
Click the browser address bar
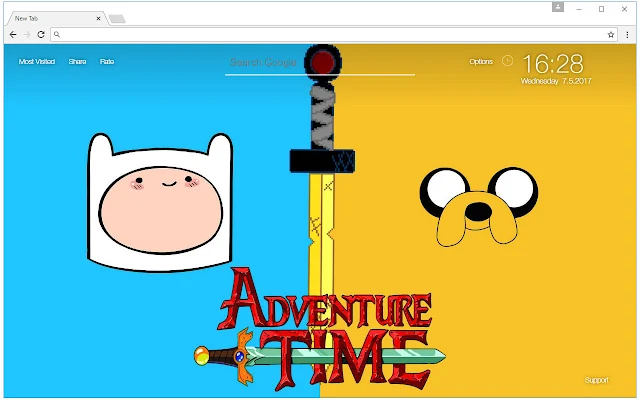point(333,35)
